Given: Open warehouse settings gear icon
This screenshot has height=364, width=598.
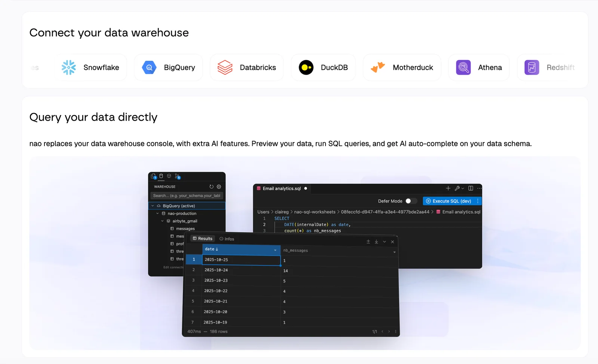Looking at the screenshot, I should (219, 187).
